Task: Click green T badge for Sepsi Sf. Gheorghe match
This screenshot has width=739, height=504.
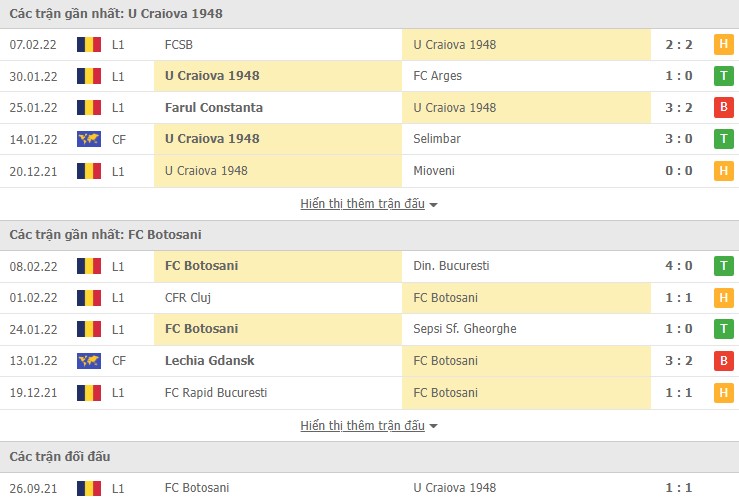Action: click(x=723, y=329)
